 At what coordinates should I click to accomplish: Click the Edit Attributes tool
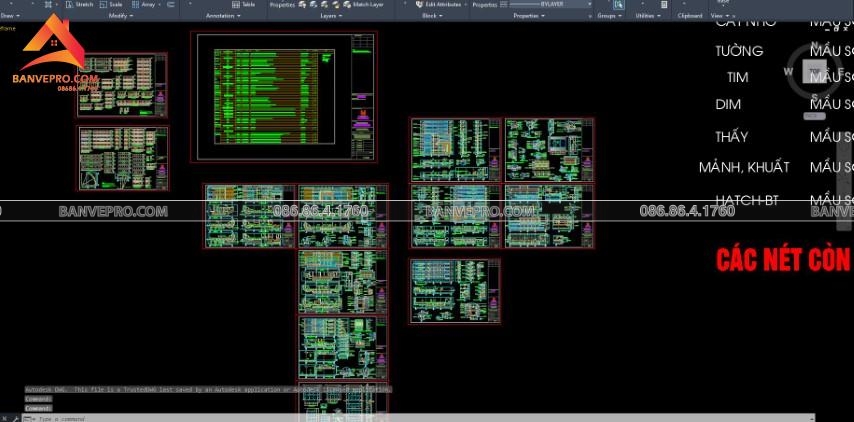[x=438, y=4]
